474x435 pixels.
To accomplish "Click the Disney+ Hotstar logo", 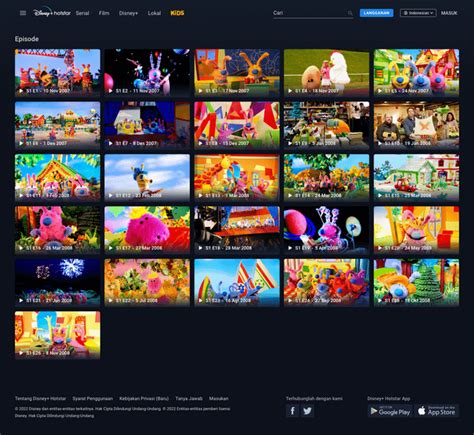I will click(52, 13).
